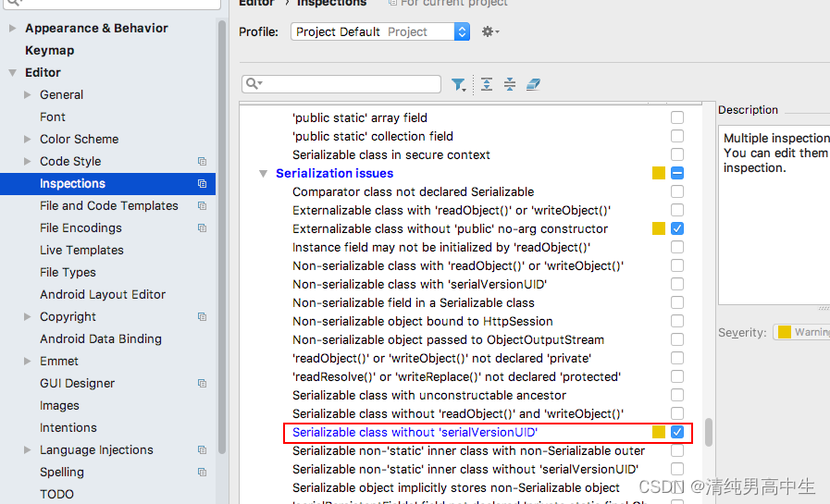Open Images settings page
The image size is (830, 504).
(59, 406)
